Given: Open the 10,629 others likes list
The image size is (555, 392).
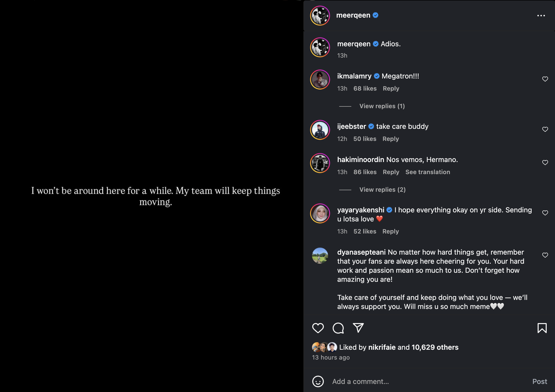Looking at the screenshot, I should click(435, 347).
